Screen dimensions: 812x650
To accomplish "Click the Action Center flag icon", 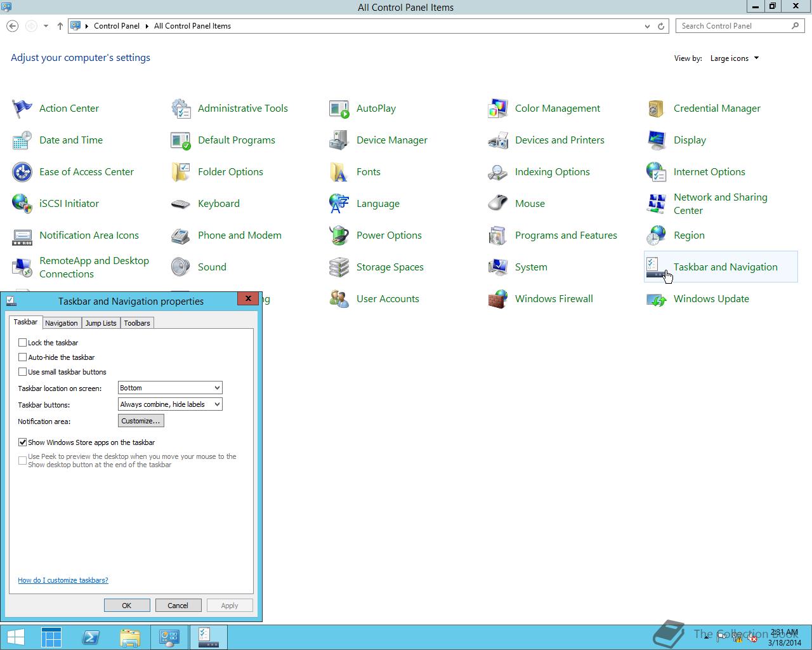I will point(22,109).
